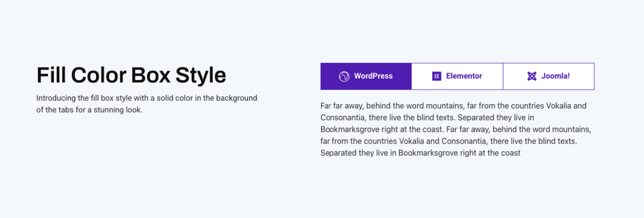Click the Elementor logo icon
The image size is (644, 218).
tap(437, 77)
